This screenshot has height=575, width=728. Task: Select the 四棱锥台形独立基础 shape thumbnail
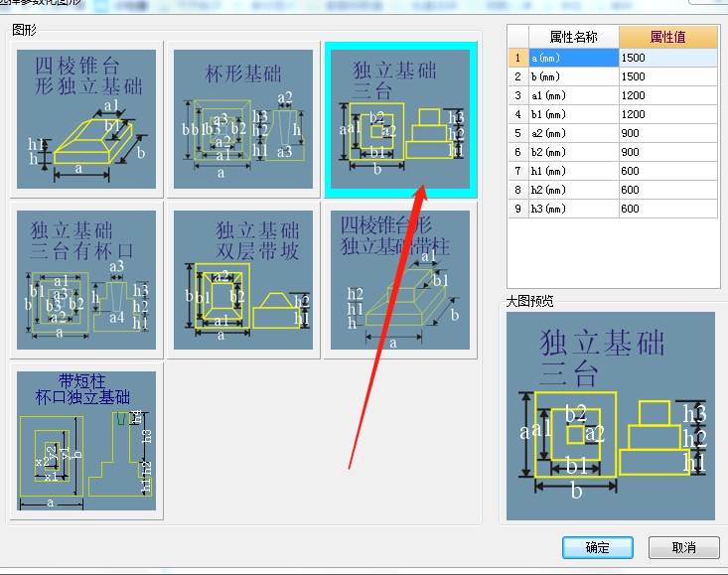[86, 119]
